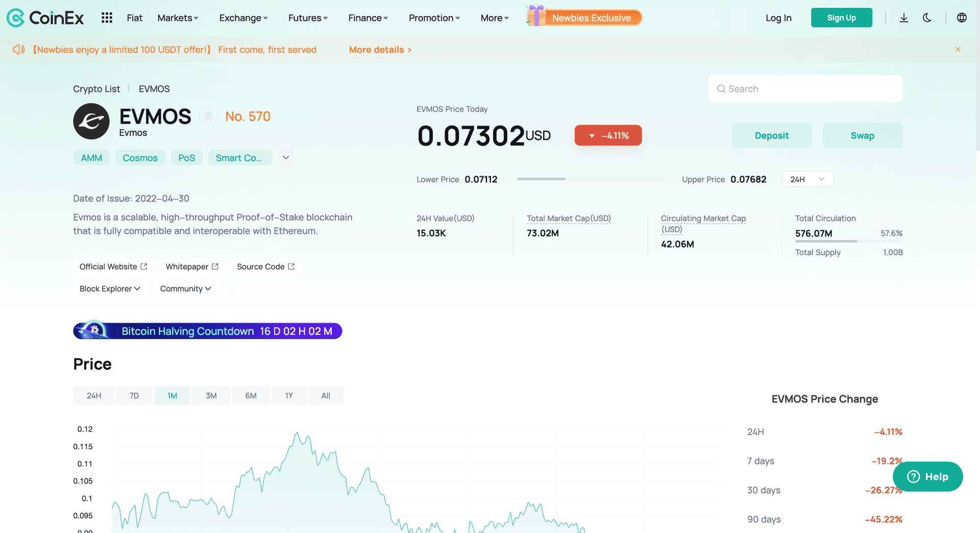
Task: Expand the Community dropdown
Action: (186, 288)
